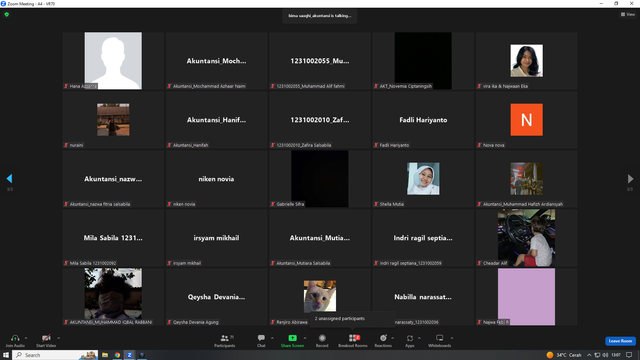Expand arrow beside Whiteboards
Image resolution: width=640 pixels, height=360 pixels.
[x=452, y=338]
